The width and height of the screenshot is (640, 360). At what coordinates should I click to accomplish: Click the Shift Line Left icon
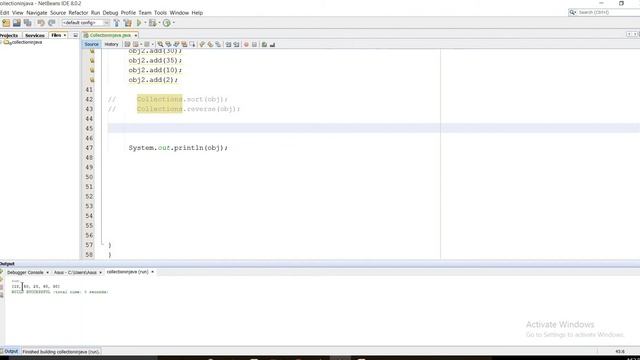pyautogui.click(x=228, y=44)
